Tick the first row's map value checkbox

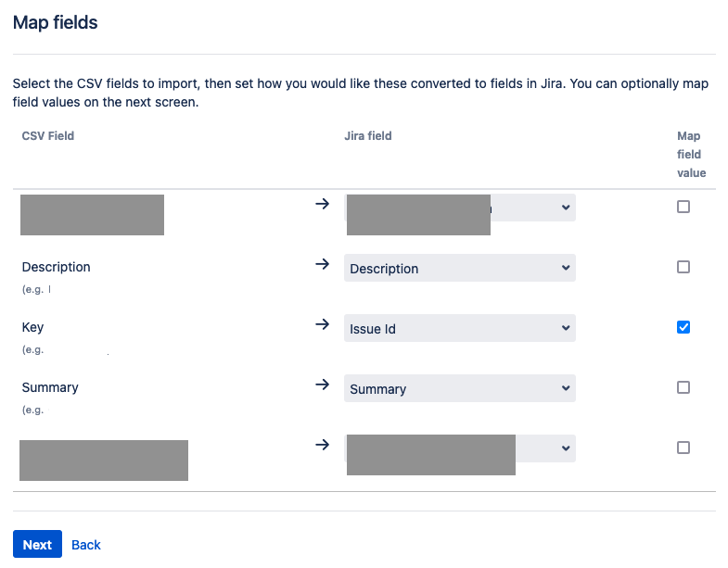click(683, 207)
